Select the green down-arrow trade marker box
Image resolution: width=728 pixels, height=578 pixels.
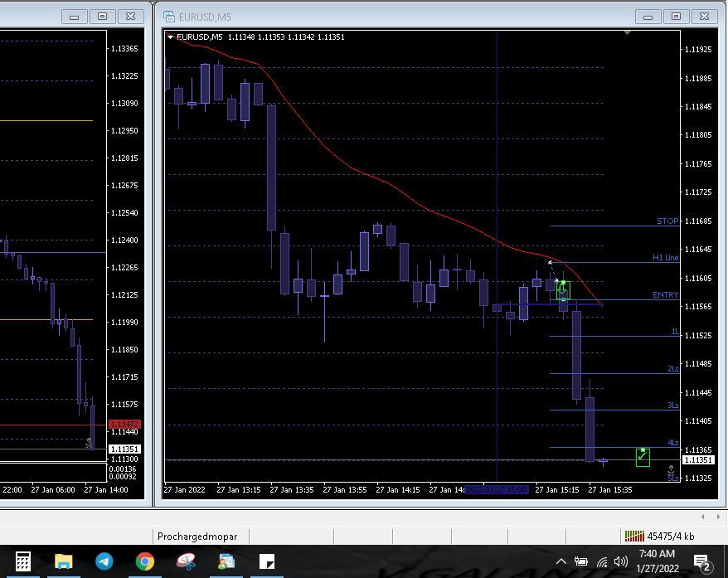[563, 290]
